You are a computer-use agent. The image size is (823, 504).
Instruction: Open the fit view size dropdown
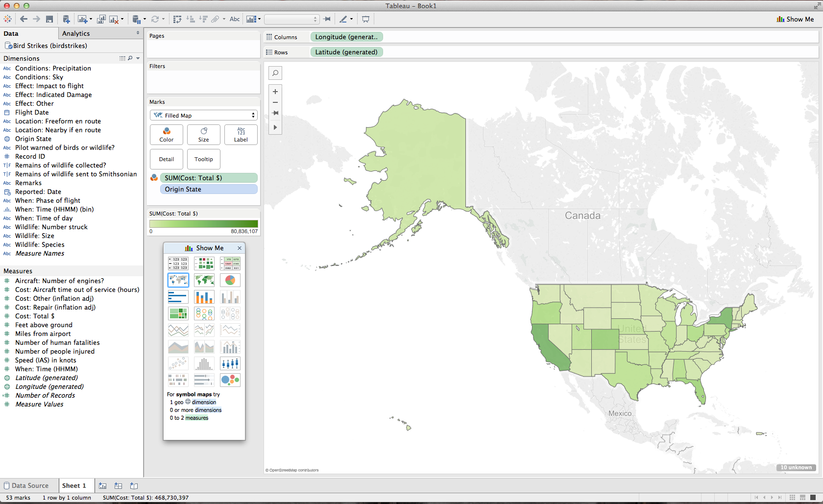pyautogui.click(x=292, y=19)
